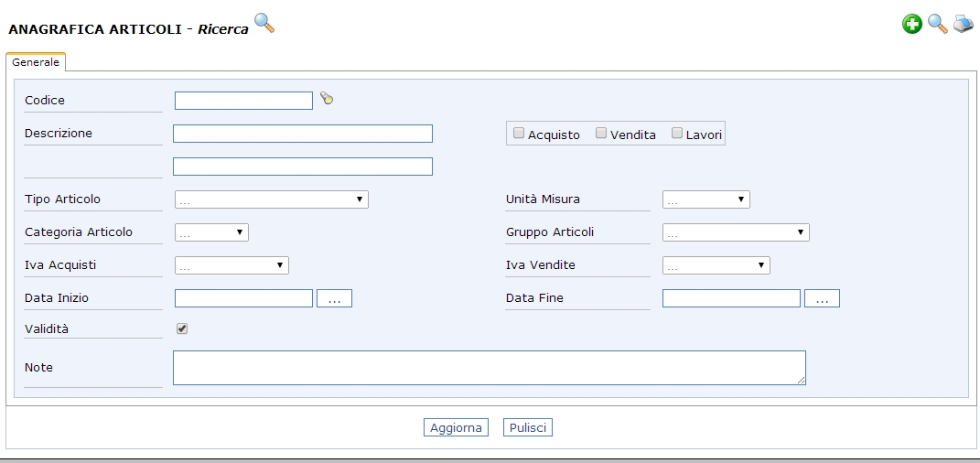The width and height of the screenshot is (980, 463).
Task: Check the Vendita option
Action: point(601,133)
